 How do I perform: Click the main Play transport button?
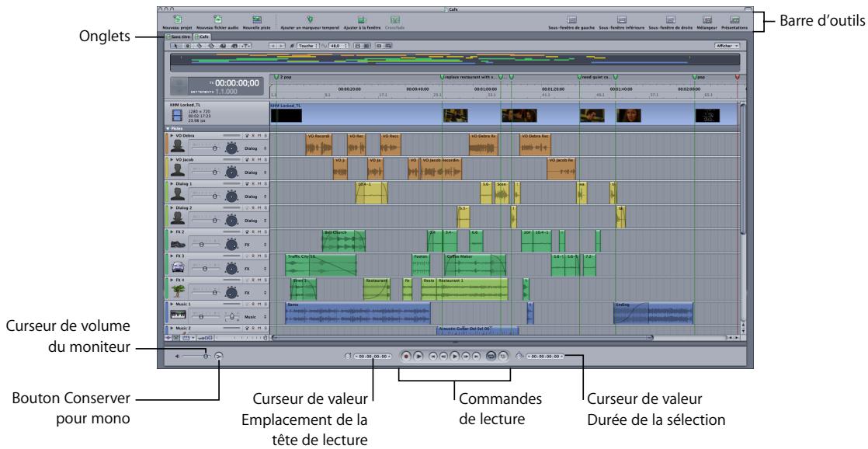(455, 357)
